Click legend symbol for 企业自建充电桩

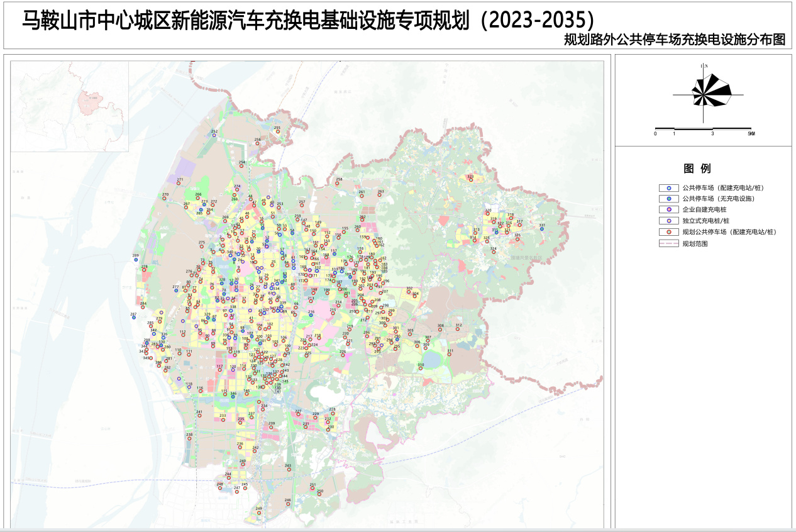(x=668, y=209)
